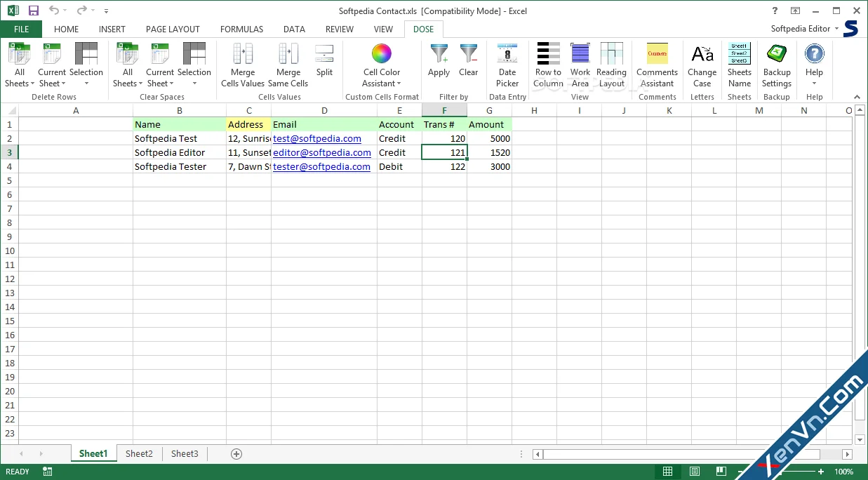Switch to the INSERT tab
Image resolution: width=868 pixels, height=480 pixels.
click(x=112, y=29)
